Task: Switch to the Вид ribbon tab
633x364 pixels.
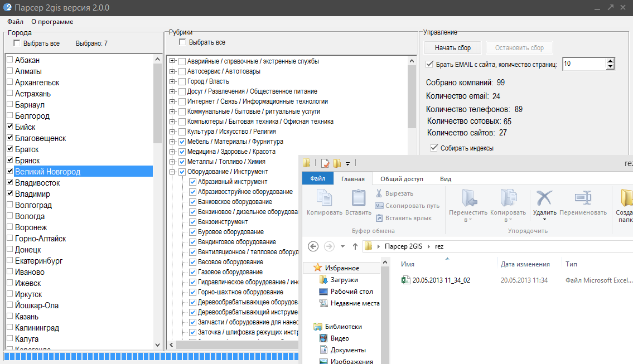Action: click(x=446, y=179)
